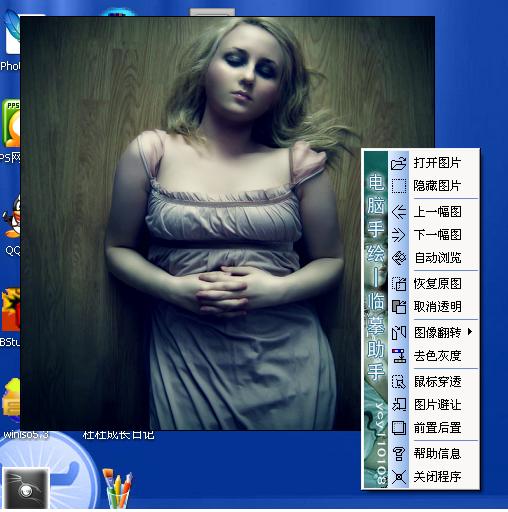Toggle 鼠标穿透 mouse pass-through
The height and width of the screenshot is (512, 508).
[x=434, y=382]
